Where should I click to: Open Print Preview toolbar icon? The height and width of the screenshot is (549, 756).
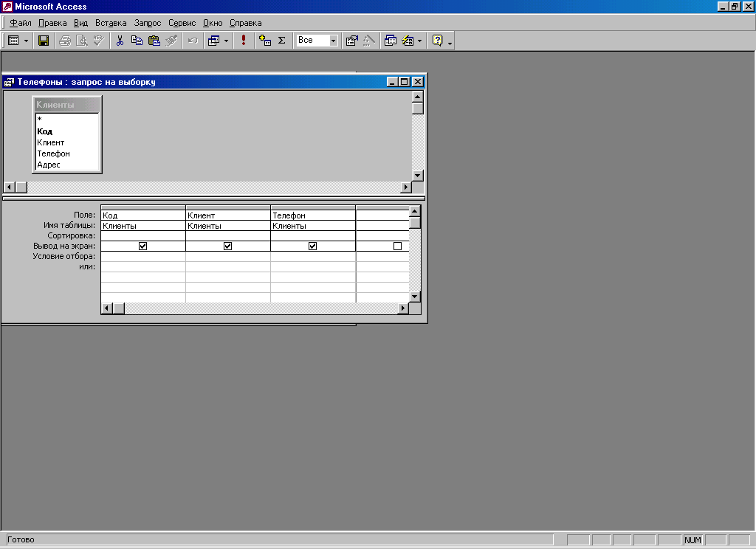pos(82,41)
